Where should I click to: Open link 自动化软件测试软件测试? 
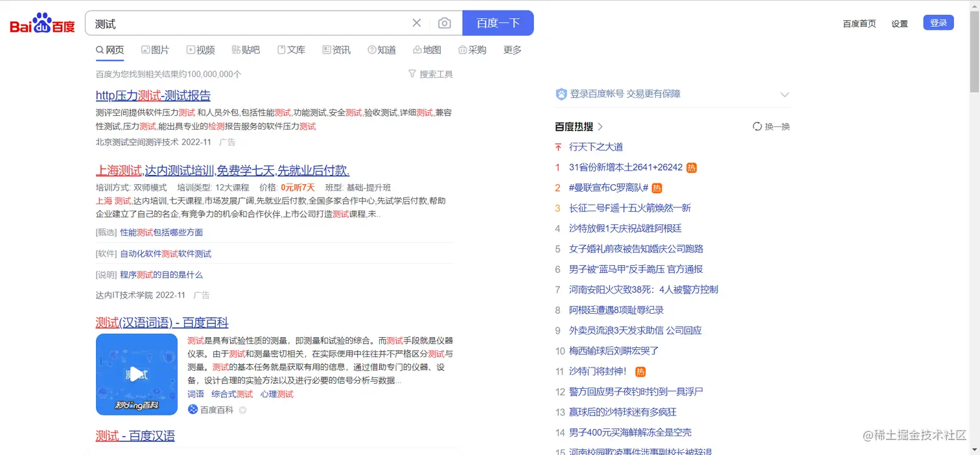pos(166,253)
